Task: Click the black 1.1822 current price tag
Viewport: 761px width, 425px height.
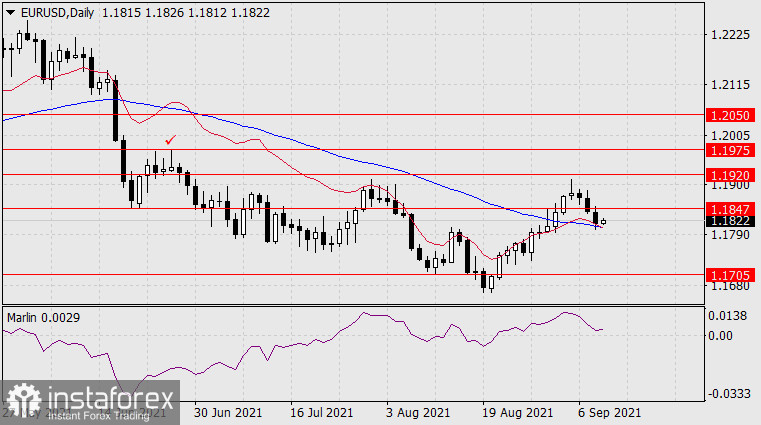Action: pos(729,221)
